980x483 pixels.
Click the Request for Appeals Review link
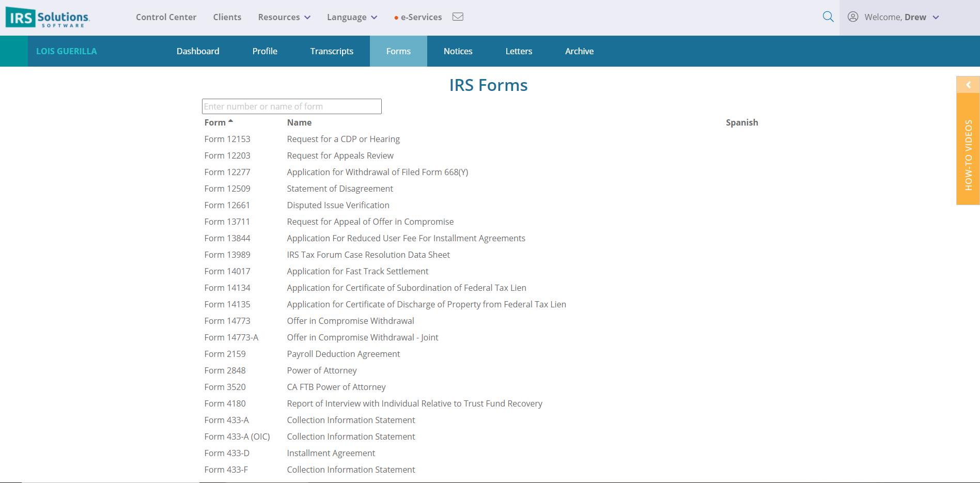pos(340,155)
